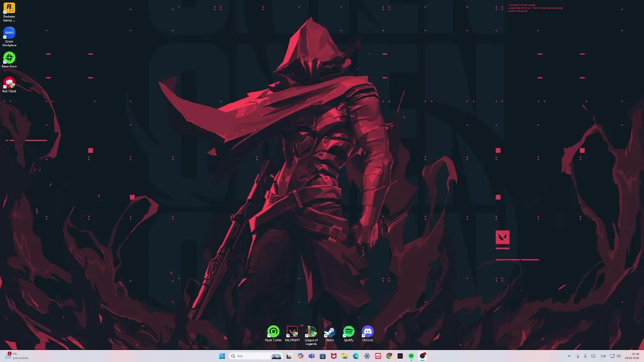
Task: Open the volume control in the tray
Action: point(619,356)
